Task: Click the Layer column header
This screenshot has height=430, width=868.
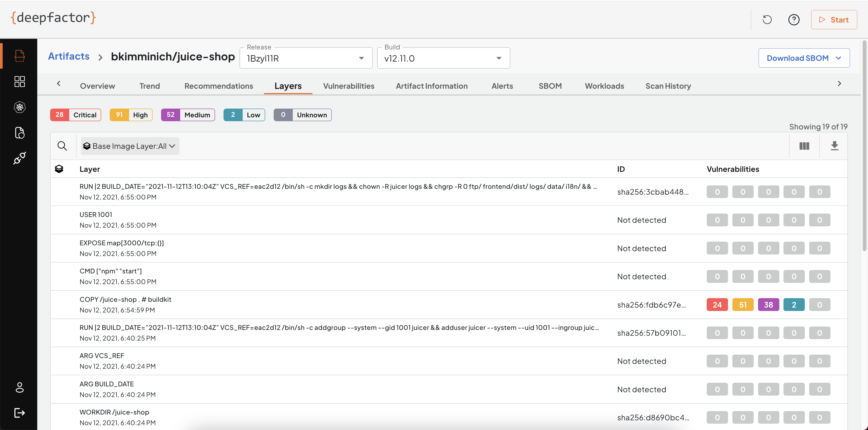Action: 90,169
